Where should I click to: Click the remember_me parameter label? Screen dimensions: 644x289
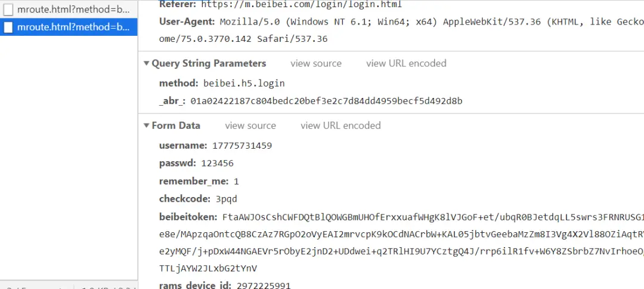pyautogui.click(x=194, y=182)
